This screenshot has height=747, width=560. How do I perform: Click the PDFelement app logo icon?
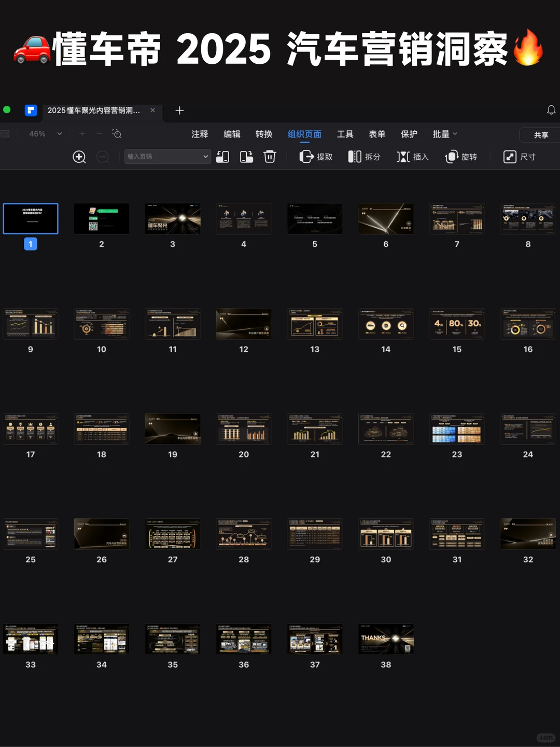pos(31,110)
